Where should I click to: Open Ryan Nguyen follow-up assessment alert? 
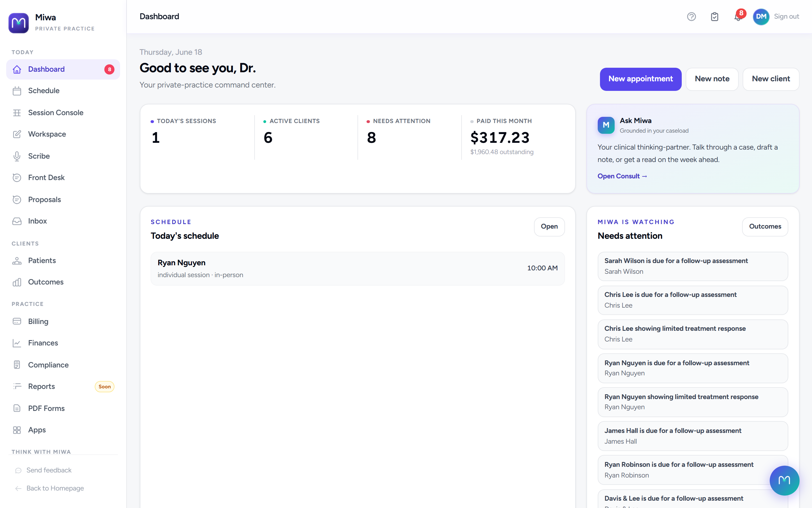(692, 368)
